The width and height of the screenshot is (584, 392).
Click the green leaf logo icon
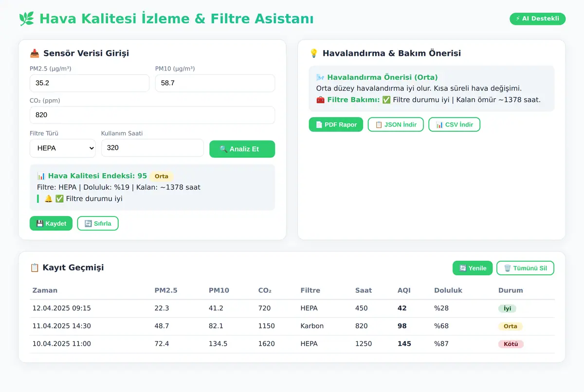26,19
